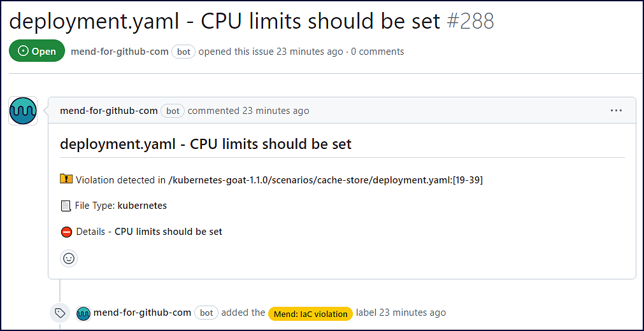This screenshot has width=644, height=331.
Task: Click the bold comment heading about CPU limits
Action: tap(205, 144)
